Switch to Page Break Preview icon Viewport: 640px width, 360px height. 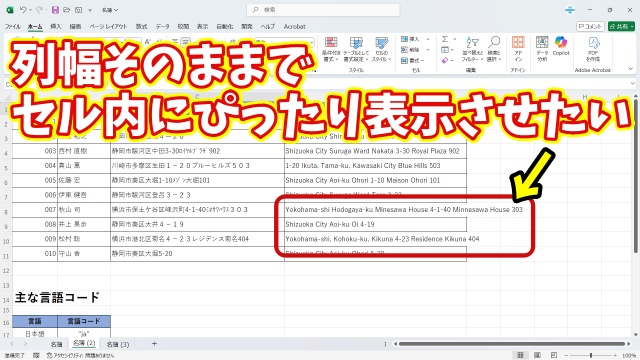[554, 355]
